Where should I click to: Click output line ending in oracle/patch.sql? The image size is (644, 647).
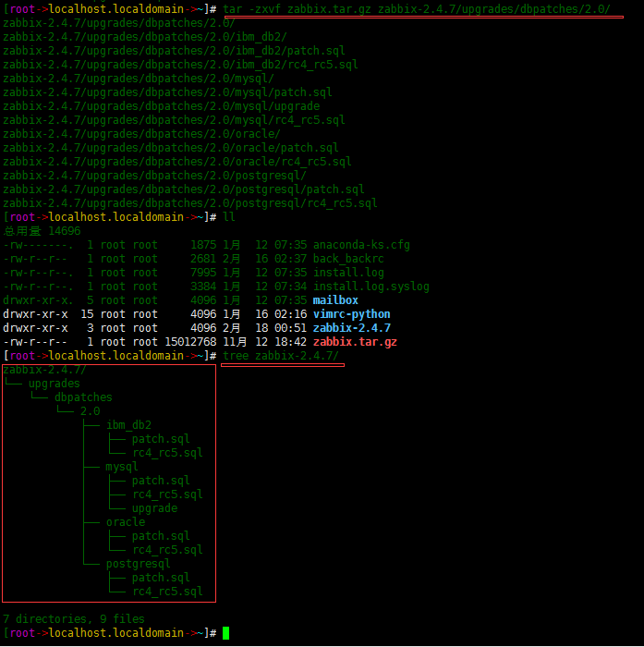(170, 148)
